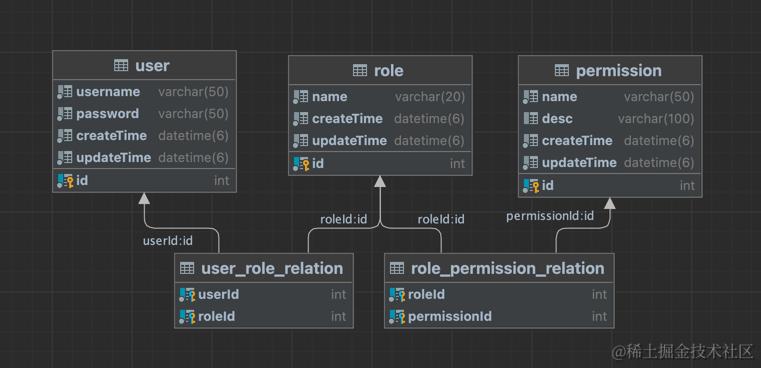Click table icon beside role_permission_relation header
761x368 pixels.
397,268
